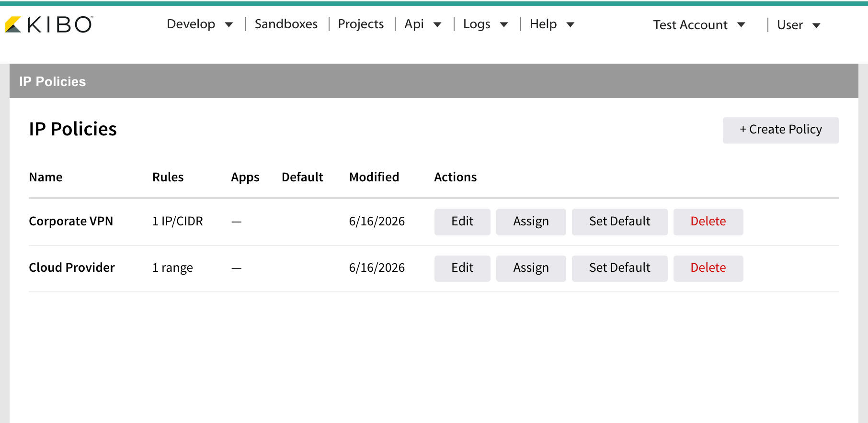Click the Name column header

[x=46, y=177]
